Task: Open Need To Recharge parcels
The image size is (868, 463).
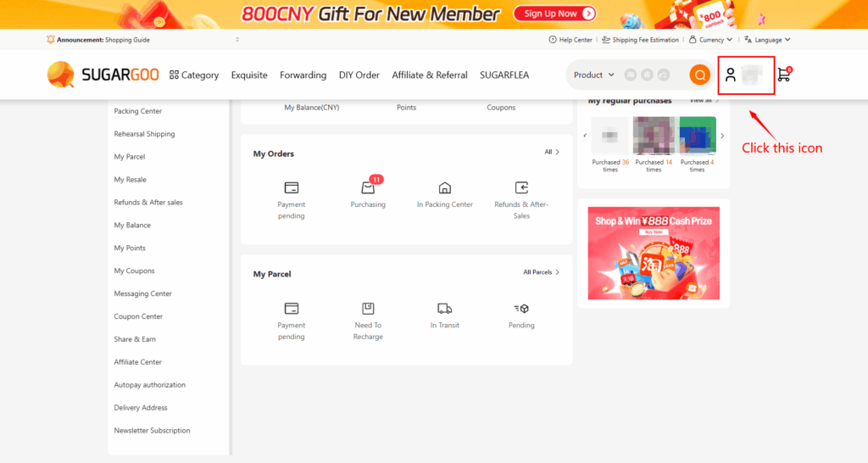Action: point(368,321)
